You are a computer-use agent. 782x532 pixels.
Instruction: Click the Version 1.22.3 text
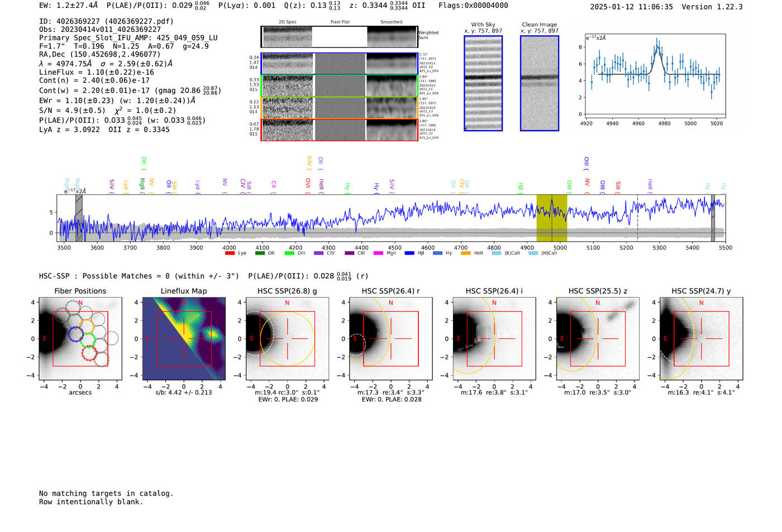pyautogui.click(x=712, y=7)
